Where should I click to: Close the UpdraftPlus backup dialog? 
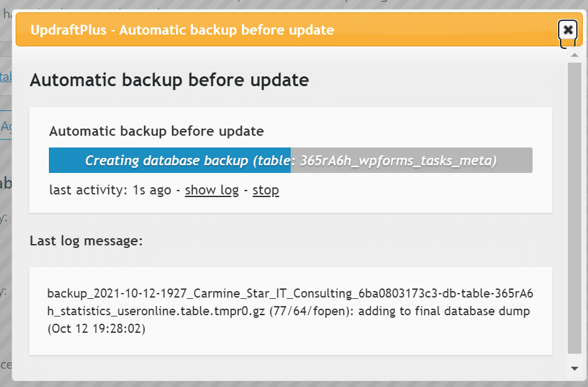click(568, 29)
